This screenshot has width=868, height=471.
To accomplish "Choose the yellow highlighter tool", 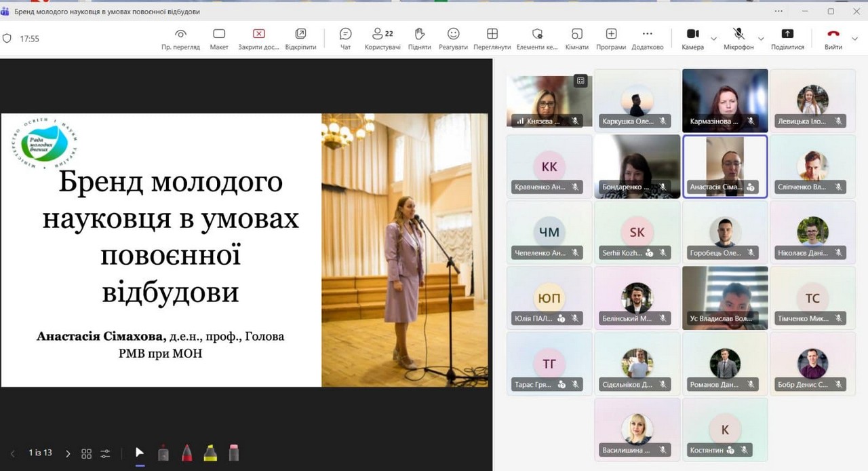I will (210, 453).
